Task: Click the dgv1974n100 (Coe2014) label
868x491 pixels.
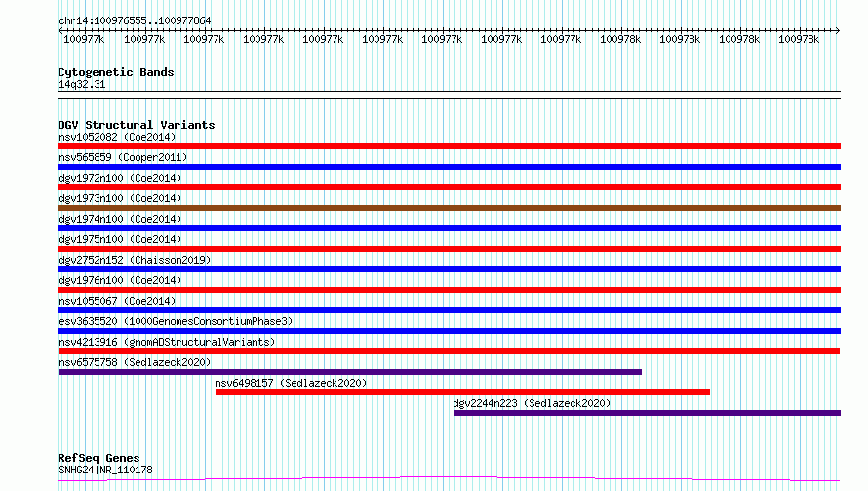Action: (x=120, y=219)
